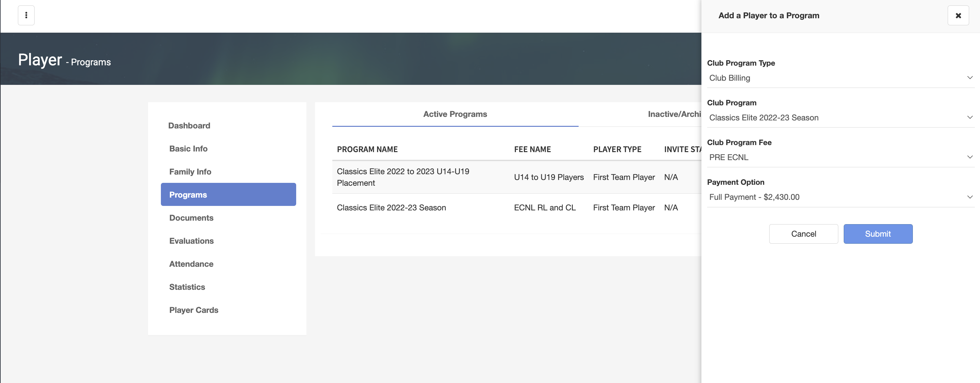Open the Club Program Type dropdown
The image size is (980, 383).
[840, 78]
